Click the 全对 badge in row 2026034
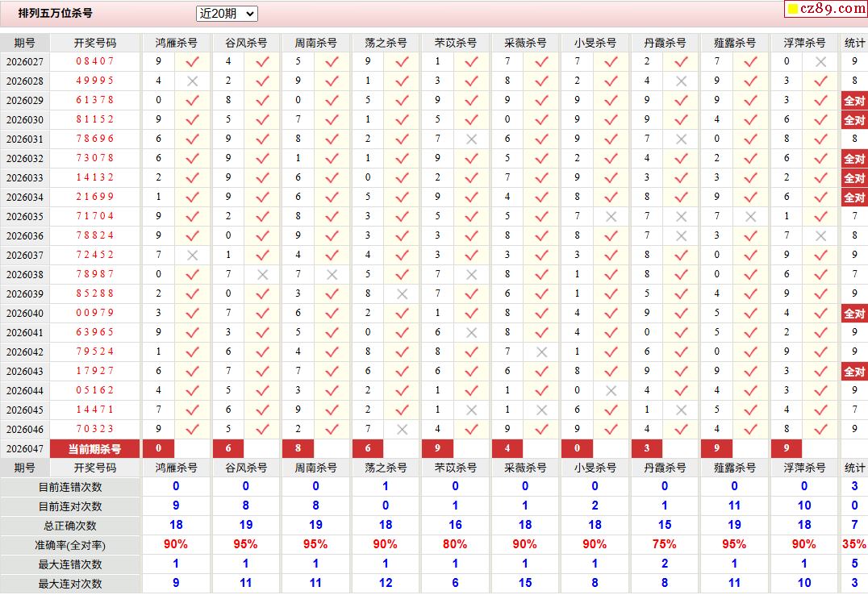 pos(854,198)
